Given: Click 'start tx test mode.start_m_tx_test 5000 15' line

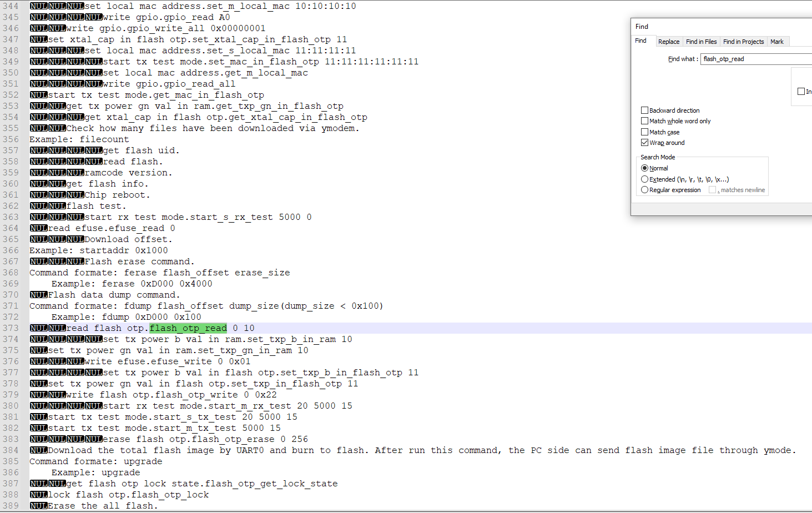Looking at the screenshot, I should tap(164, 428).
